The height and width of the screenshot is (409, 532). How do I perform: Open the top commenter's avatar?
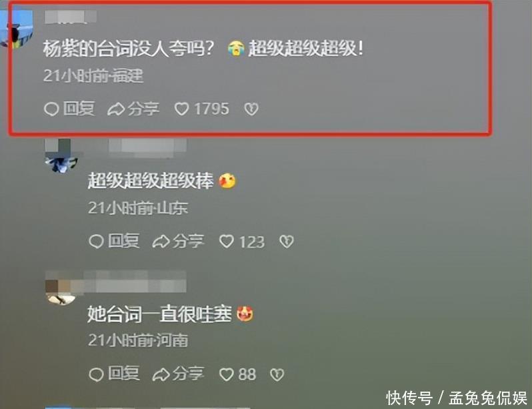[x=15, y=29]
